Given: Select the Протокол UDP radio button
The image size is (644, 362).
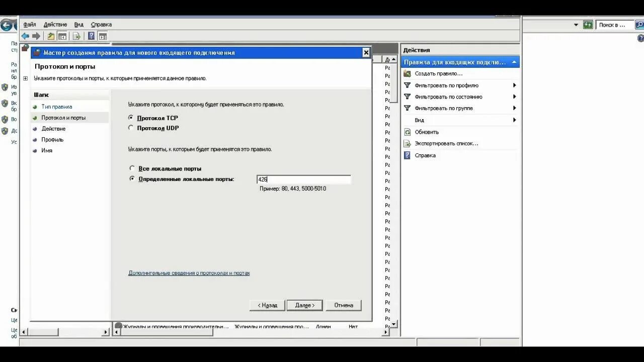Looking at the screenshot, I should pos(131,128).
